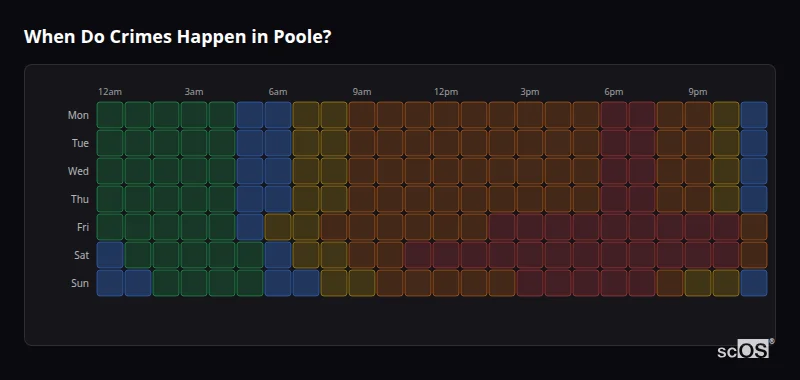Image resolution: width=800 pixels, height=380 pixels.
Task: Inspect the Friday 3pm red cell
Action: pos(530,227)
